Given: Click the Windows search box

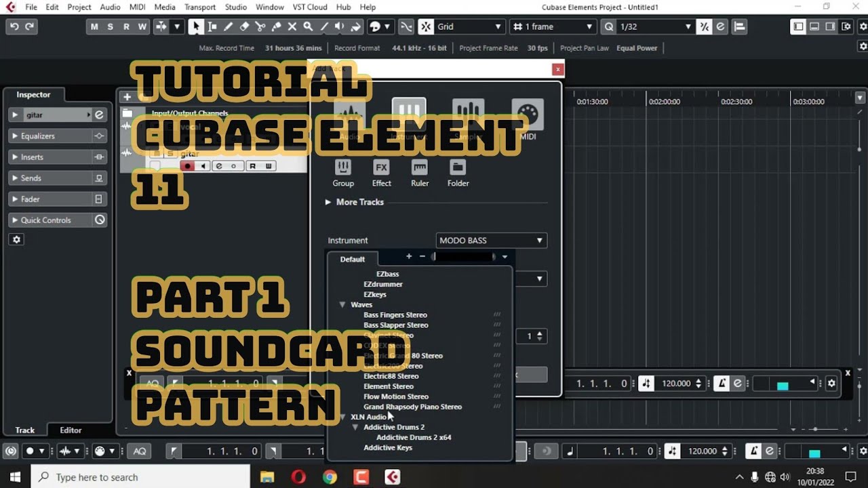Looking at the screenshot, I should 140,477.
